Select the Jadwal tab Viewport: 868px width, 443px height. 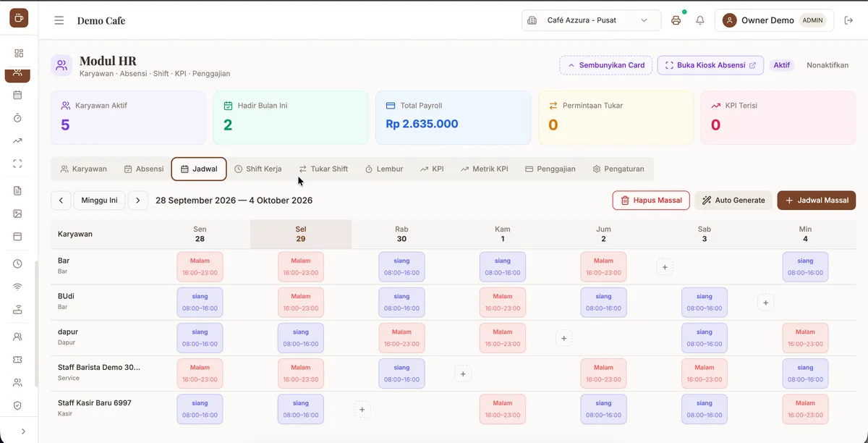click(x=199, y=169)
